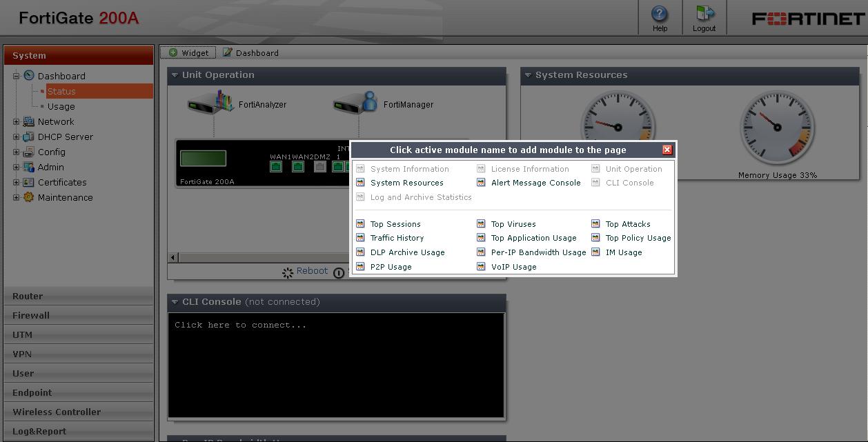Expand the Maintenance tree node
Image resolution: width=868 pixels, height=442 pixels.
point(16,197)
